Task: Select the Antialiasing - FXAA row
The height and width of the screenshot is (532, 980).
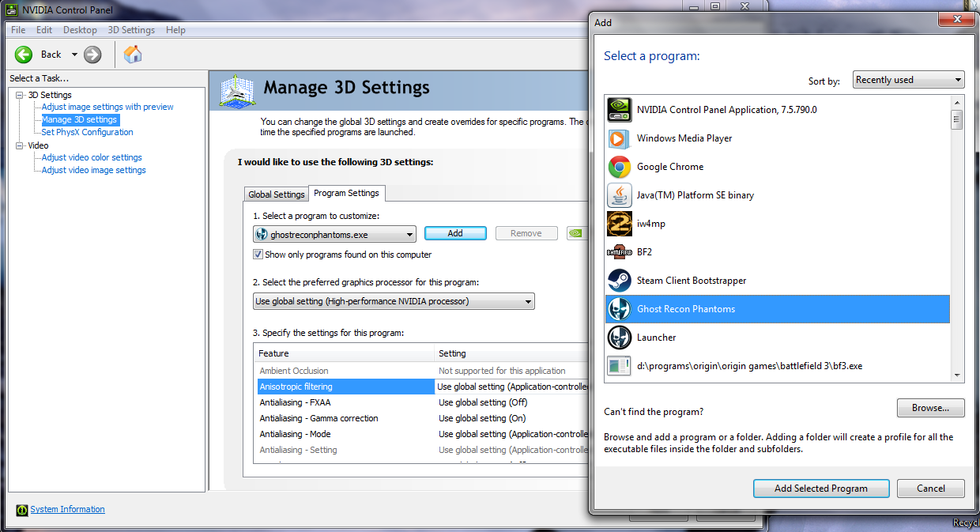Action: point(423,402)
